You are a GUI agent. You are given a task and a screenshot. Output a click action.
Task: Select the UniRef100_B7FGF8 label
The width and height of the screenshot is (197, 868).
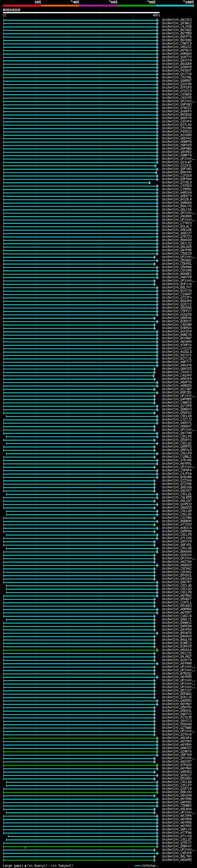click(177, 88)
